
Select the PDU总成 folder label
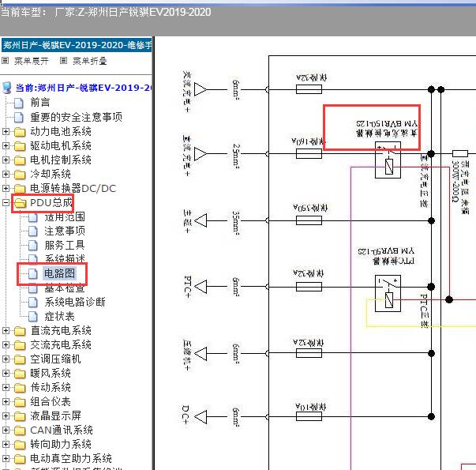coord(51,203)
